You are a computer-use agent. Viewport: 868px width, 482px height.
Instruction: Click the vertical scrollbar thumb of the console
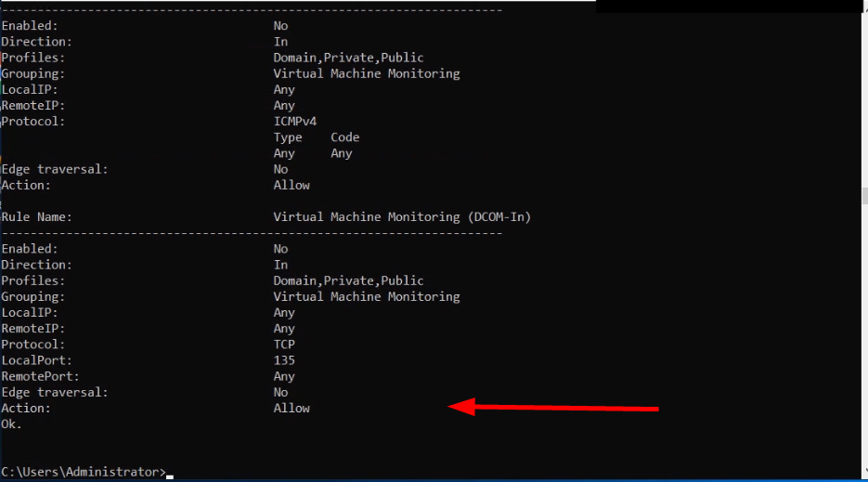864,196
